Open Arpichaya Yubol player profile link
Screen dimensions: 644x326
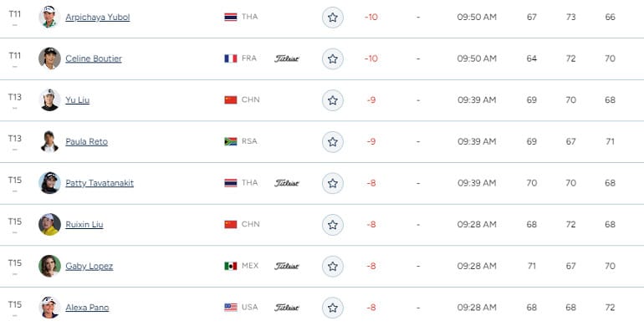coord(98,18)
